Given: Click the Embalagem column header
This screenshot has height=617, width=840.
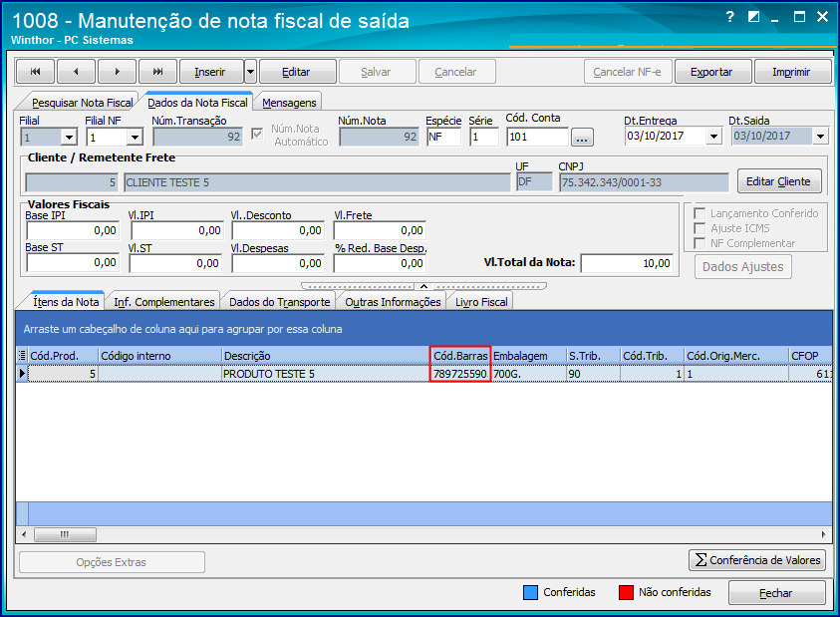Looking at the screenshot, I should click(x=529, y=356).
